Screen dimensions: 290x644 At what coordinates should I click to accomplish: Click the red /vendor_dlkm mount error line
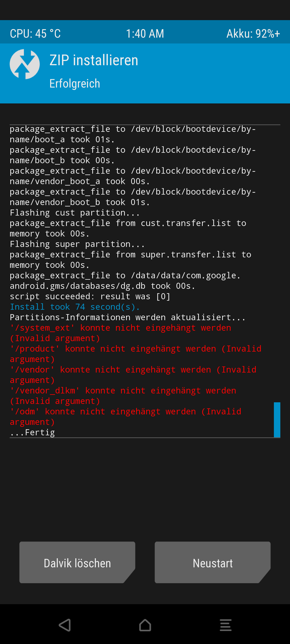point(123,395)
